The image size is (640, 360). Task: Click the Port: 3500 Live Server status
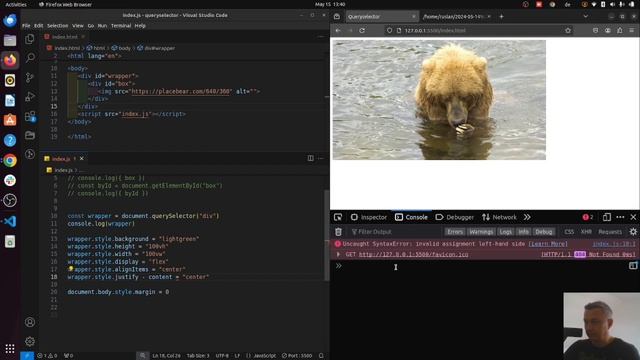point(297,356)
